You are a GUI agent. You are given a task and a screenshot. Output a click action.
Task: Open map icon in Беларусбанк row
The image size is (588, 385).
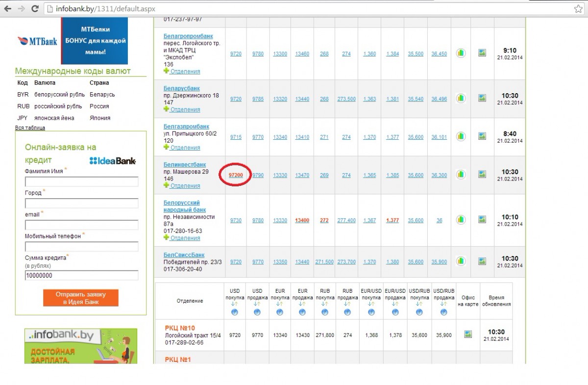(x=482, y=98)
